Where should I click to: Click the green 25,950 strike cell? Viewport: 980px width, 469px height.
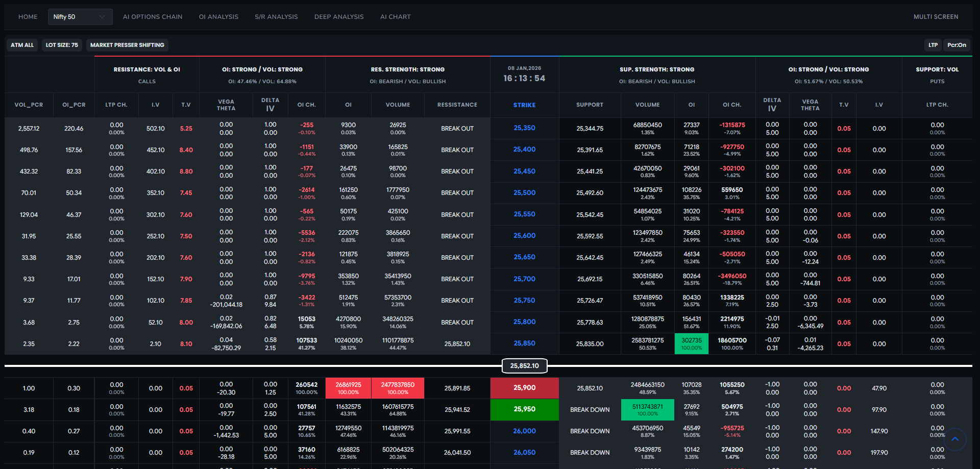[x=524, y=409]
